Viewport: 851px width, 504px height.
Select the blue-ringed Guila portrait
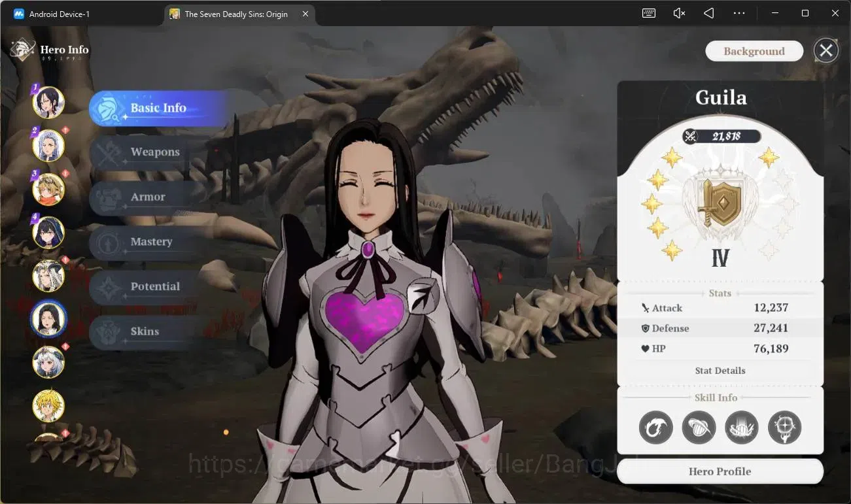tap(48, 318)
